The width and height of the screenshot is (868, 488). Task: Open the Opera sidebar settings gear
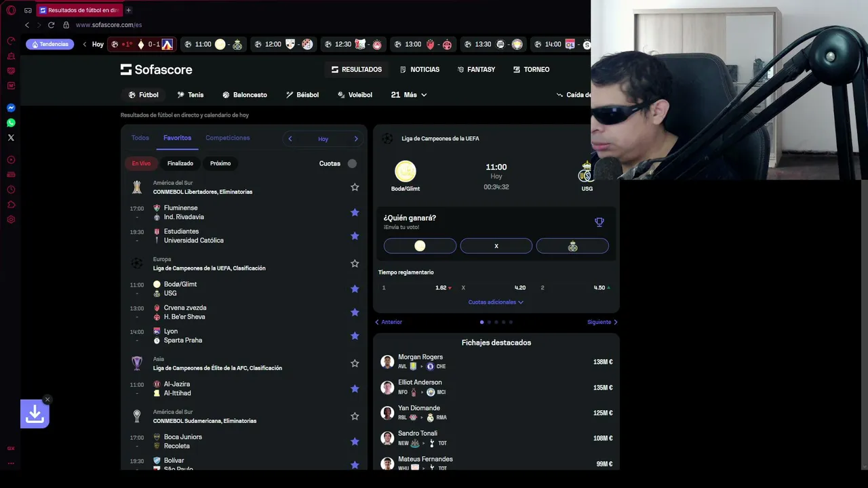click(x=11, y=220)
